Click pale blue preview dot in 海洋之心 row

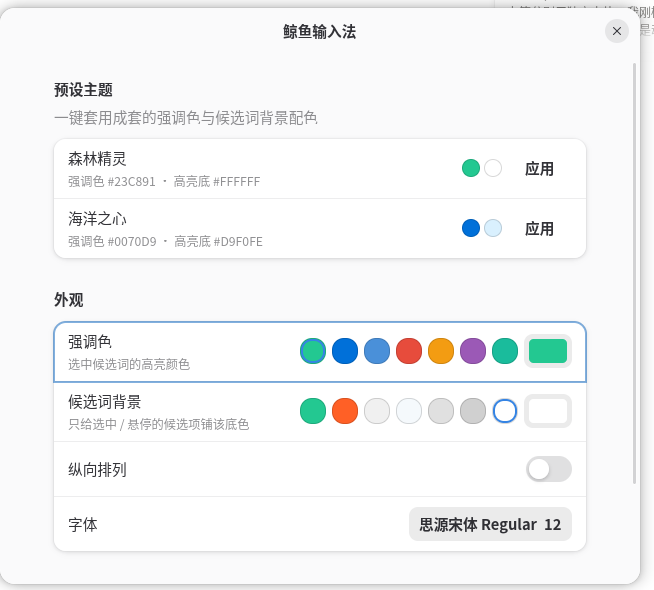pyautogui.click(x=493, y=228)
